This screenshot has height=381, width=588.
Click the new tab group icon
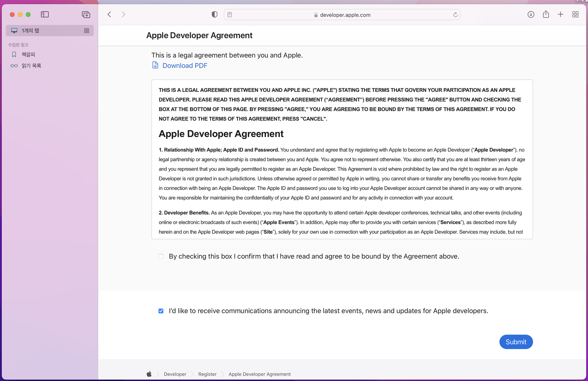click(x=86, y=14)
